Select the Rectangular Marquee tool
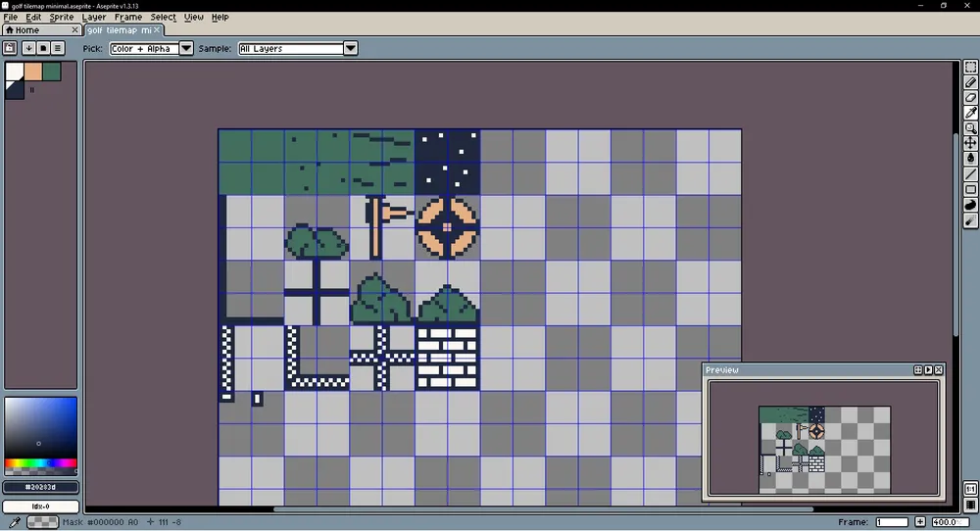980x531 pixels. coord(970,68)
